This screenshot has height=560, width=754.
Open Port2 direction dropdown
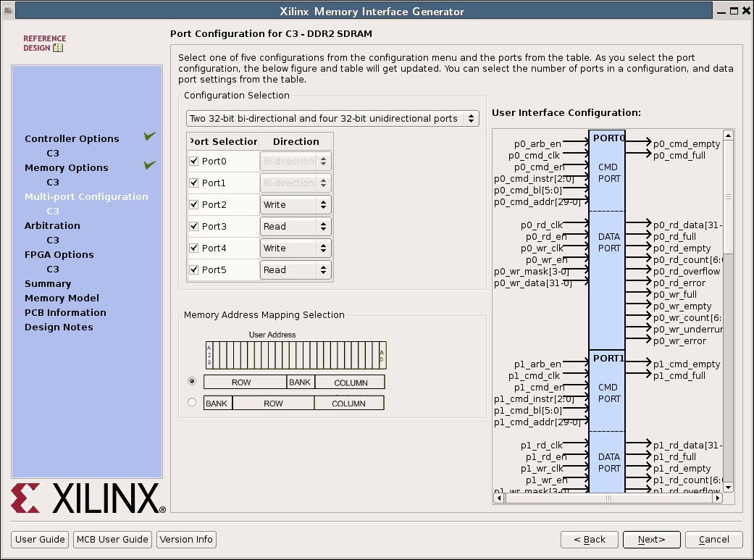pos(296,205)
